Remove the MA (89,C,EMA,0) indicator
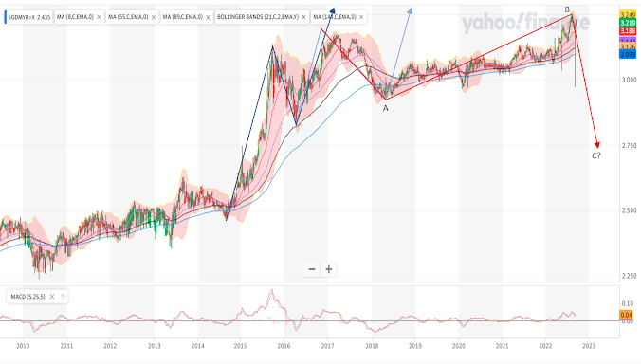The height and width of the screenshot is (364, 641). tap(208, 17)
